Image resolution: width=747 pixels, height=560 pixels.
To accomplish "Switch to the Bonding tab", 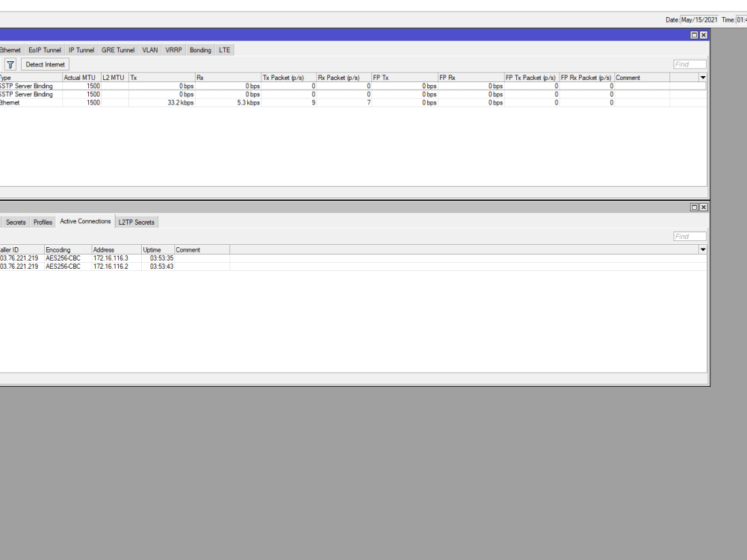I will coord(199,49).
